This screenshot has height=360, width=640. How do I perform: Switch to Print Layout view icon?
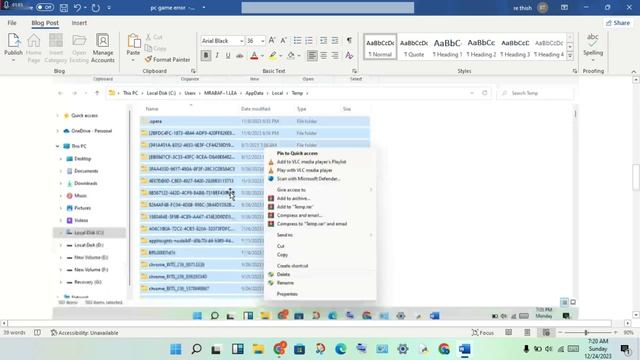pos(527,333)
